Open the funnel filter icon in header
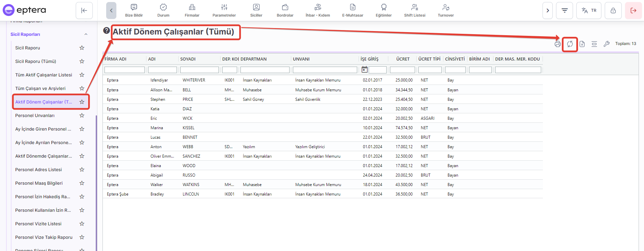Image resolution: width=644 pixels, height=251 pixels. (x=565, y=10)
